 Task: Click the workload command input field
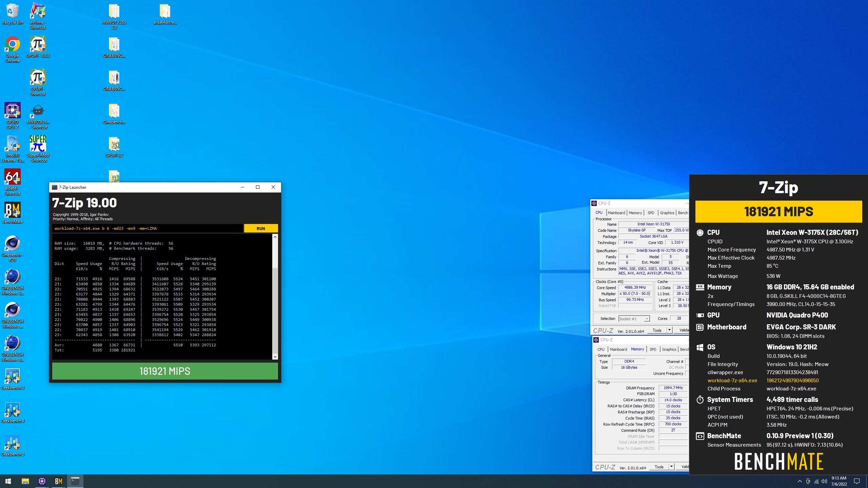[147, 228]
